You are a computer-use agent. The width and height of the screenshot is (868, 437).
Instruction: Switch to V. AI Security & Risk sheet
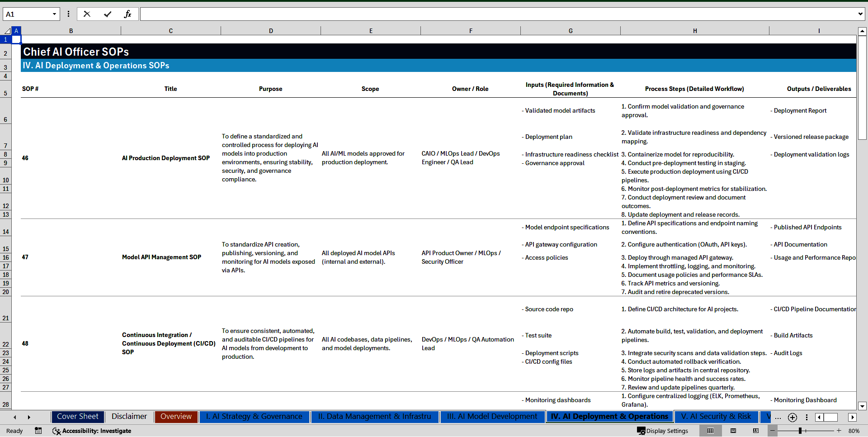[x=716, y=417]
